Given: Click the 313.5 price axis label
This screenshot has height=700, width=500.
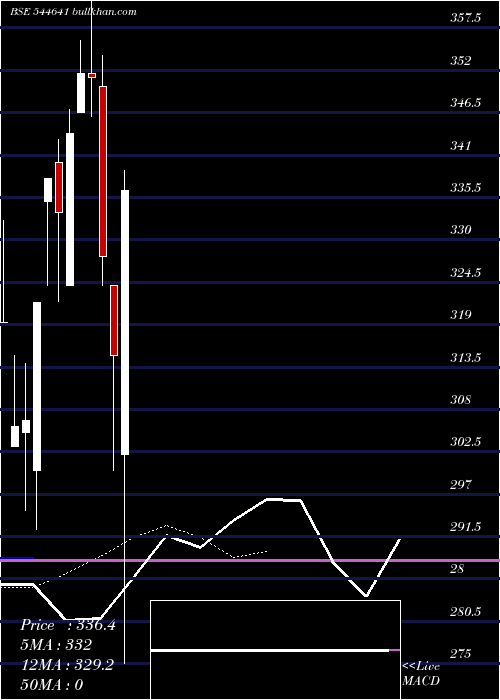Looking at the screenshot, I should pos(466,357).
